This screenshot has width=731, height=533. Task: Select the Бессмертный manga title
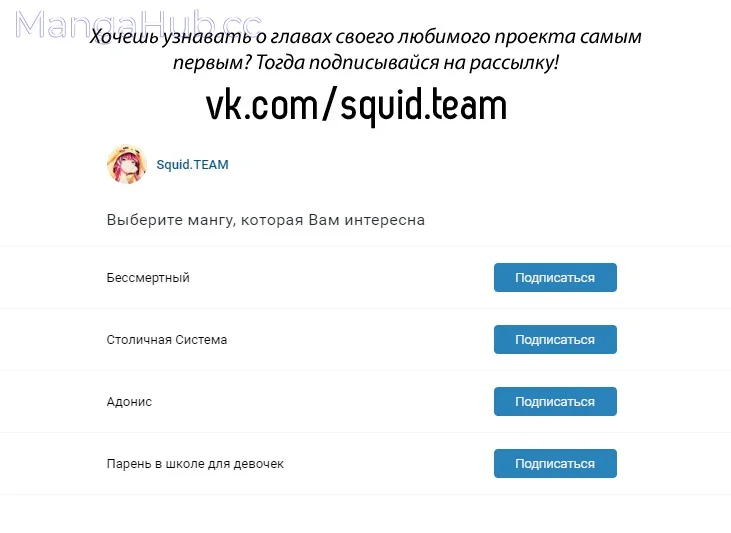pyautogui.click(x=148, y=278)
